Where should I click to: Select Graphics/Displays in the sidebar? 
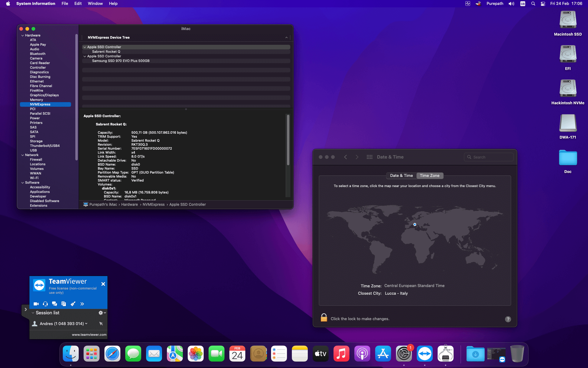pos(44,95)
